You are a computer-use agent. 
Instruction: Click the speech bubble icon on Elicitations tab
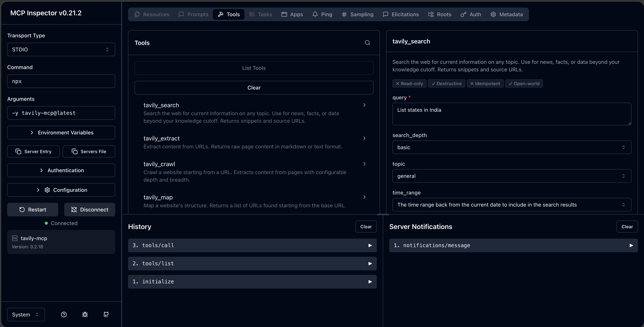tap(385, 15)
